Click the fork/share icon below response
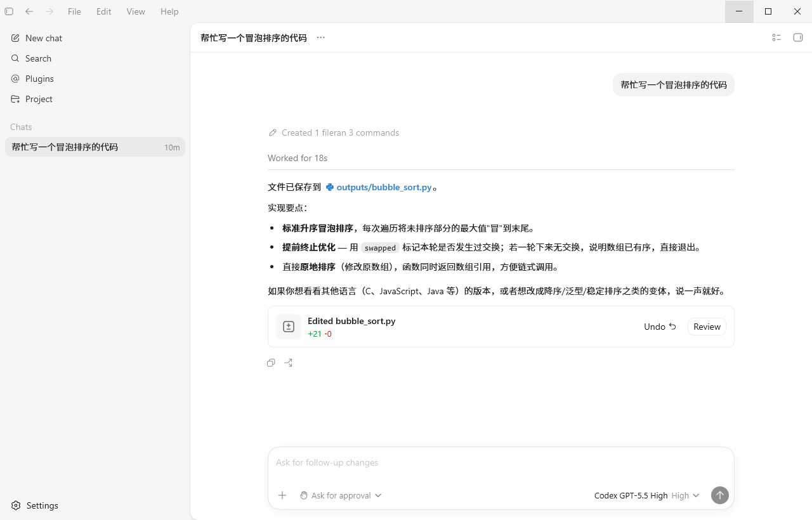The image size is (812, 520). [x=289, y=363]
